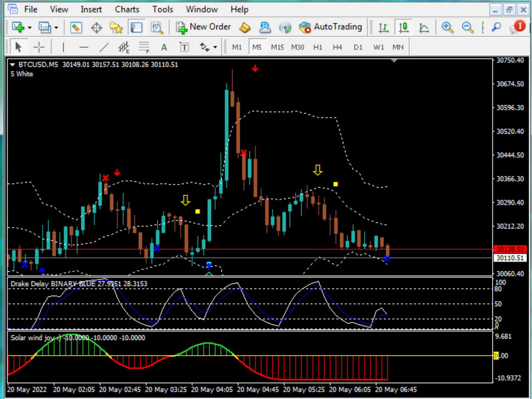The image size is (532, 399).
Task: Click the red 30138.51 price label
Action: click(510, 249)
